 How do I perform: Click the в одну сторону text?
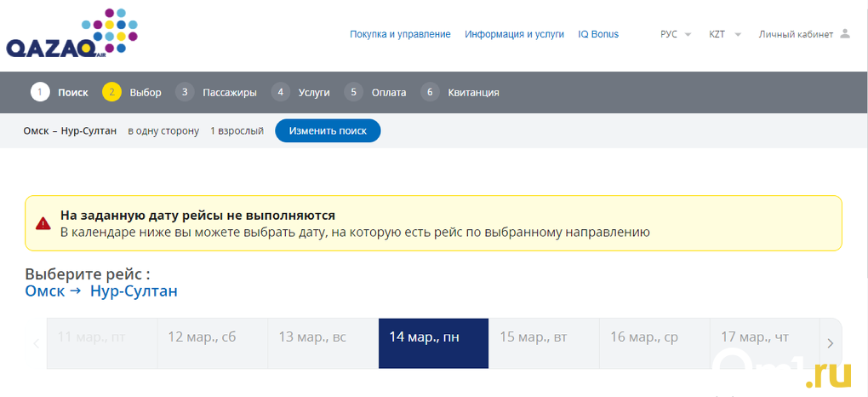coord(163,131)
